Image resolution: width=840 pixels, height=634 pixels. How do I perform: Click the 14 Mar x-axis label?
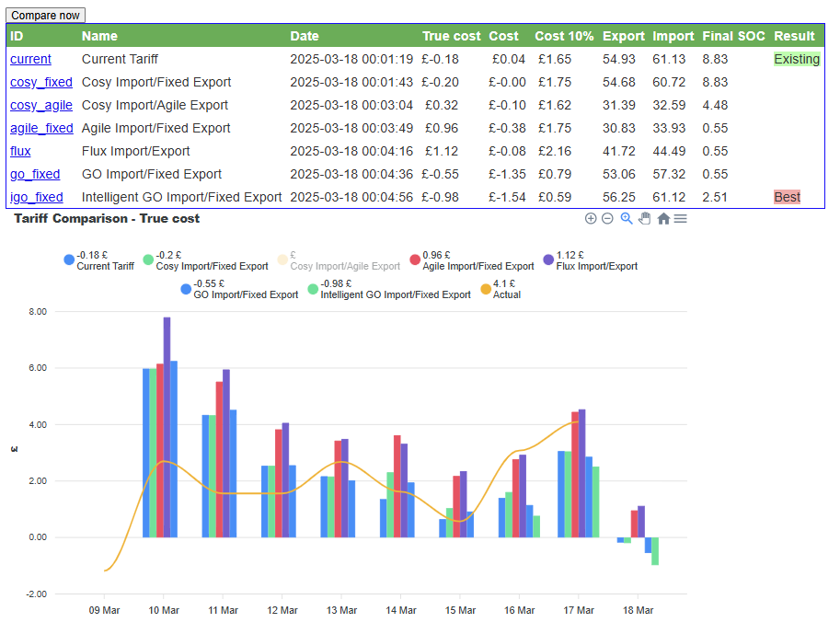coord(401,610)
